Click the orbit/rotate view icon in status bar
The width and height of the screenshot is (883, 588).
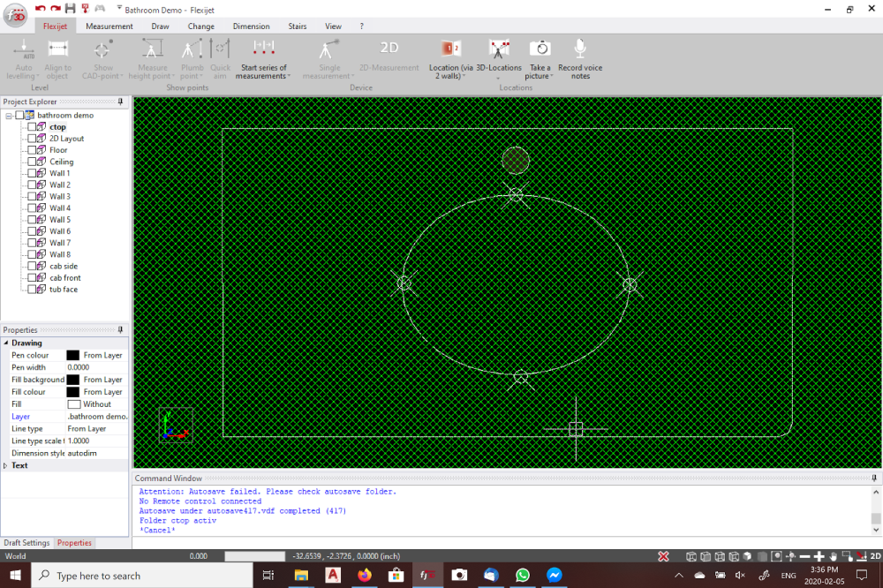point(790,556)
